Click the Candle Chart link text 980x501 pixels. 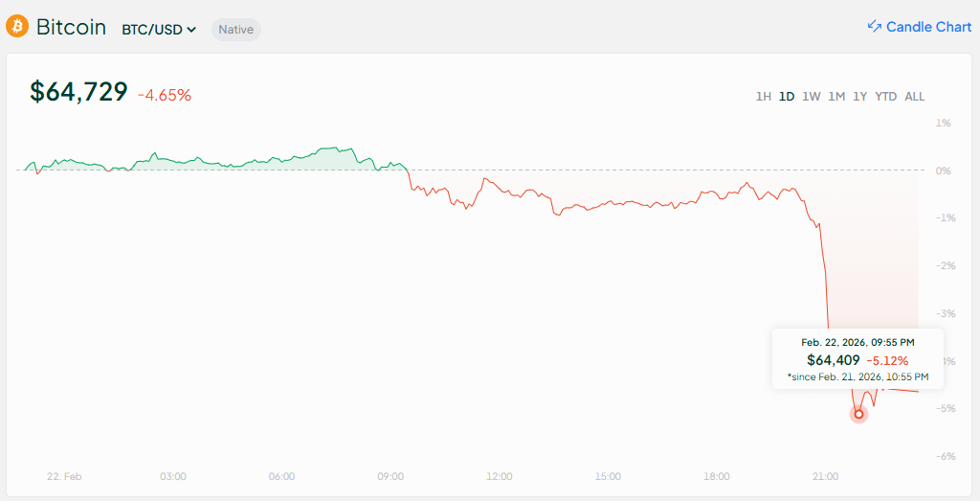pos(928,27)
